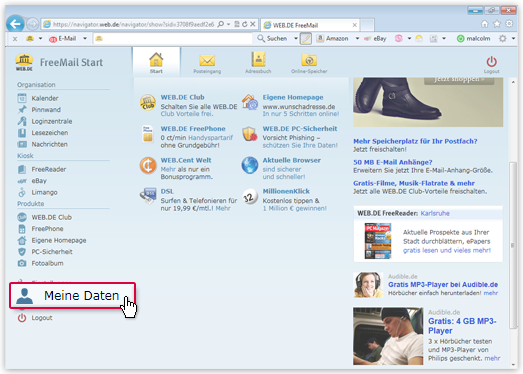Open Gratis-Filme, Musik-Flatrate & mehr link
This screenshot has width=523, height=374.
pos(414,183)
